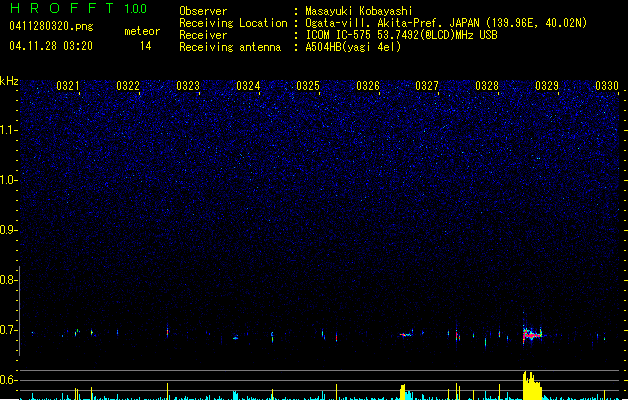
Task: Click the 0329 time marker
Action: pos(547,86)
